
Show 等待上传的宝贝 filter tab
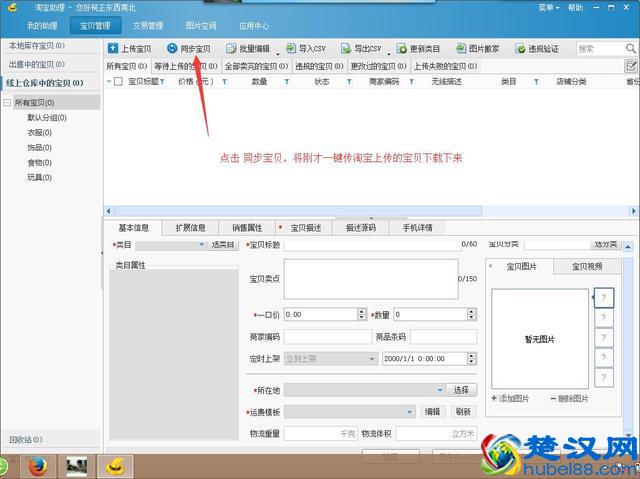click(186, 66)
